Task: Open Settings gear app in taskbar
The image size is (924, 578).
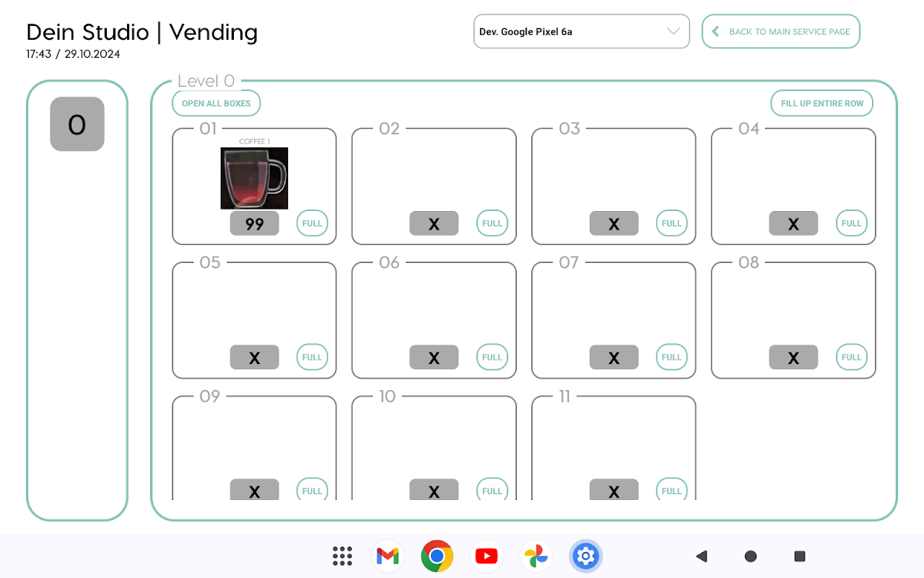Action: tap(585, 556)
